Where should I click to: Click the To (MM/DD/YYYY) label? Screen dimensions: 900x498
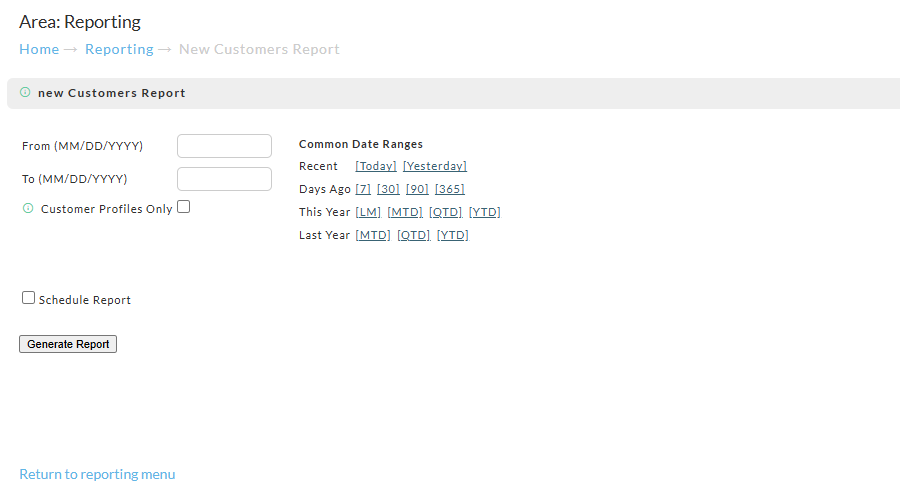click(74, 179)
